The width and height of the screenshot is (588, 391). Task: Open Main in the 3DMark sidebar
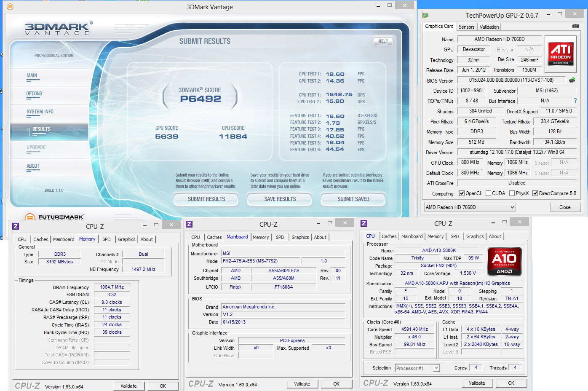32,75
